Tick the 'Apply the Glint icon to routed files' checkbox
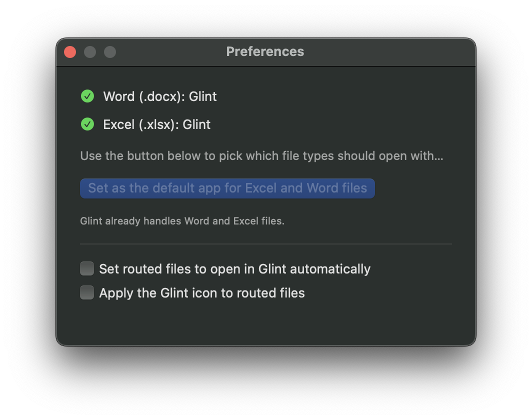The width and height of the screenshot is (532, 420). pyautogui.click(x=87, y=292)
